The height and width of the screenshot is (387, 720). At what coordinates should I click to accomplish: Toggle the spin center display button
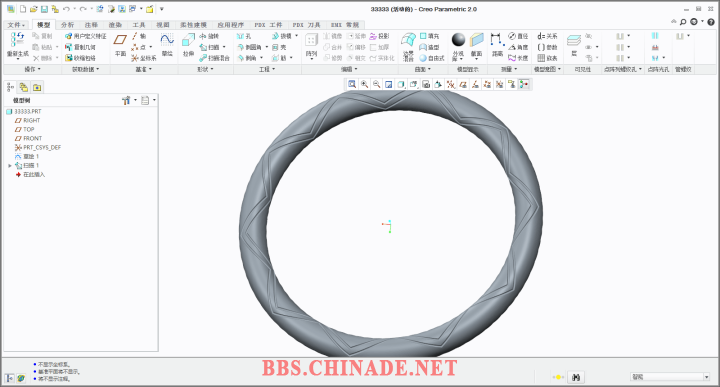click(x=524, y=84)
